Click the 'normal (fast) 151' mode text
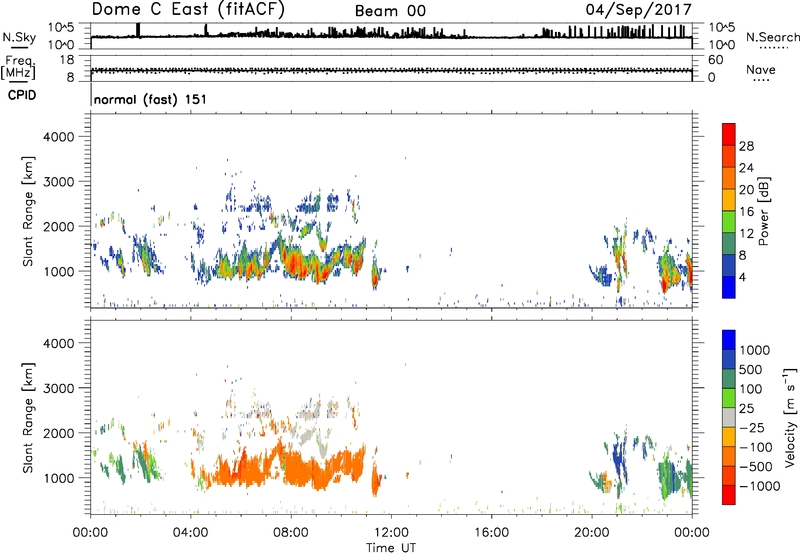800x554 pixels. click(150, 99)
